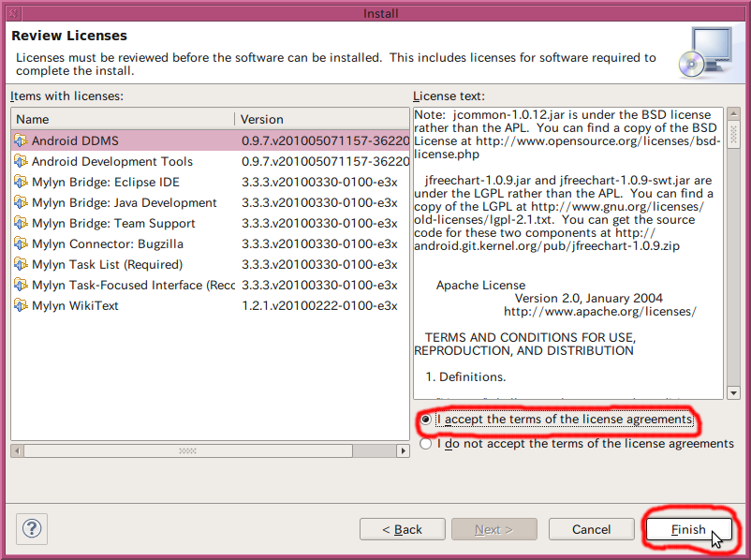
Task: Click http://www.apache.org/licenses/ in license text
Action: (599, 312)
